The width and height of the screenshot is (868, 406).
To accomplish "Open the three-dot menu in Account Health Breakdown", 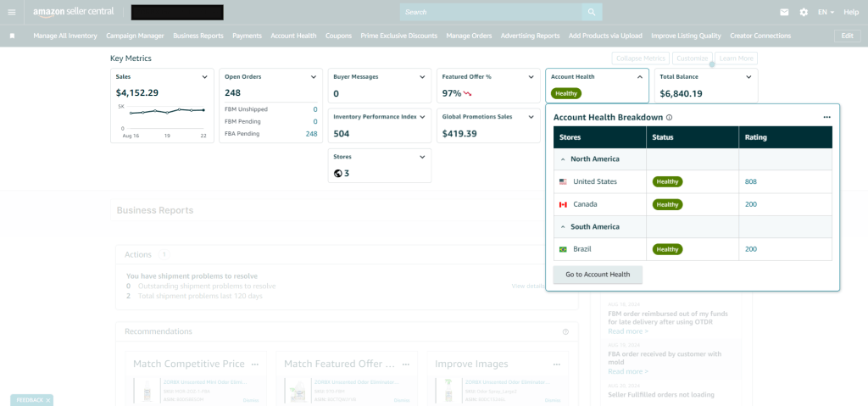I will pyautogui.click(x=826, y=118).
